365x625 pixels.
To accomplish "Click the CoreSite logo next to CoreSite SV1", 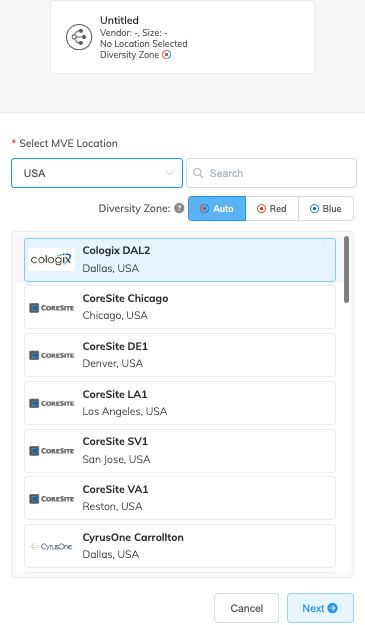I will click(51, 451).
